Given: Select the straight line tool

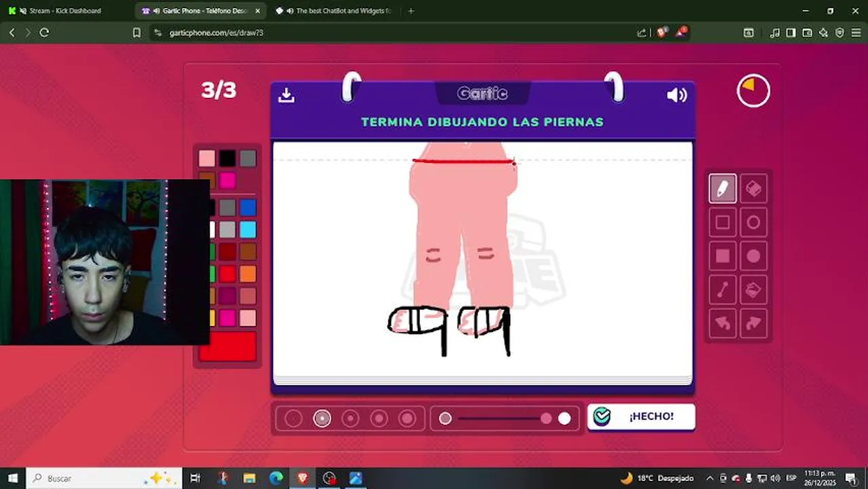Looking at the screenshot, I should (x=723, y=290).
